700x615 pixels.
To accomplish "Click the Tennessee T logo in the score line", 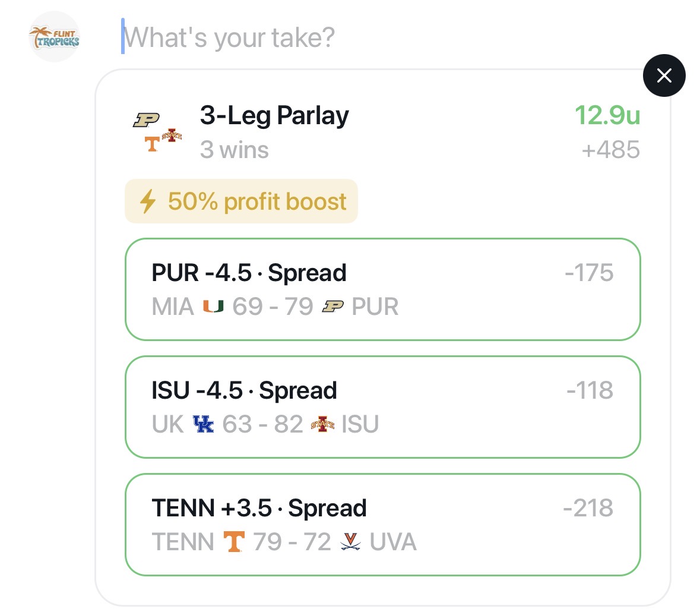I will pos(233,542).
